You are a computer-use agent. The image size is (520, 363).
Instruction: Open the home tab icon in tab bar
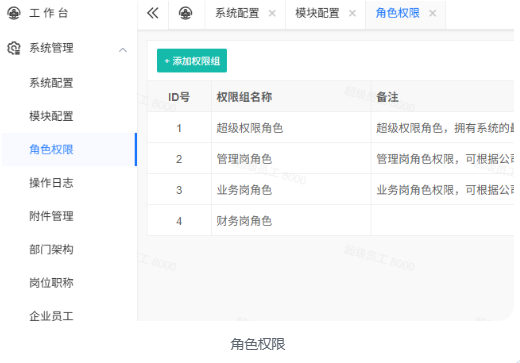(186, 13)
